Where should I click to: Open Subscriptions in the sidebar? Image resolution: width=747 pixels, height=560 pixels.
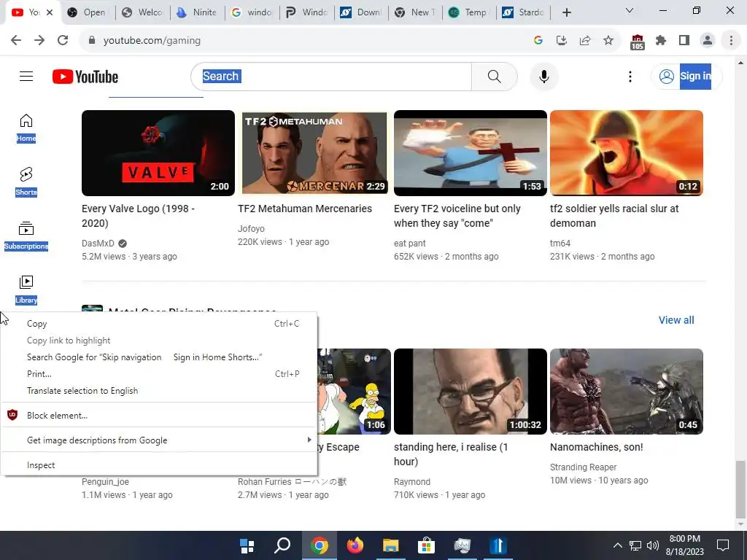[26, 236]
